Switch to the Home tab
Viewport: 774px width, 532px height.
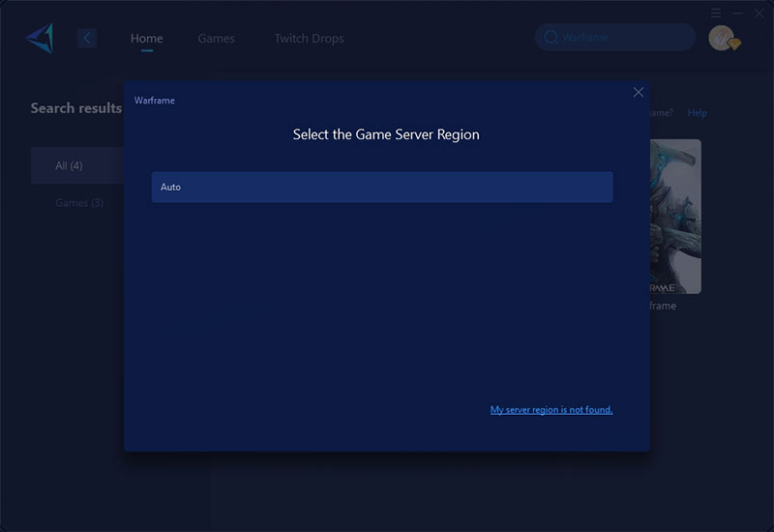[x=147, y=39]
